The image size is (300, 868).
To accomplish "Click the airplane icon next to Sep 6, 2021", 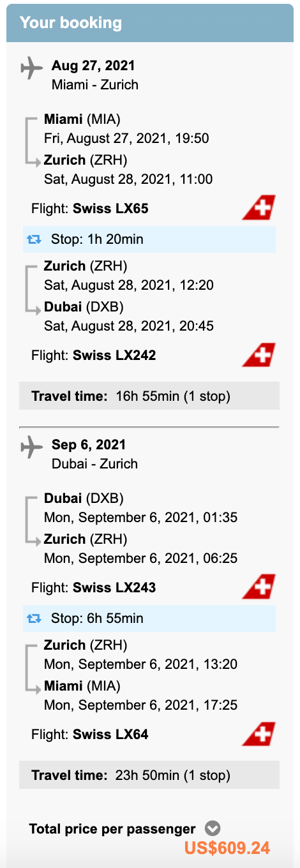I will [x=31, y=447].
